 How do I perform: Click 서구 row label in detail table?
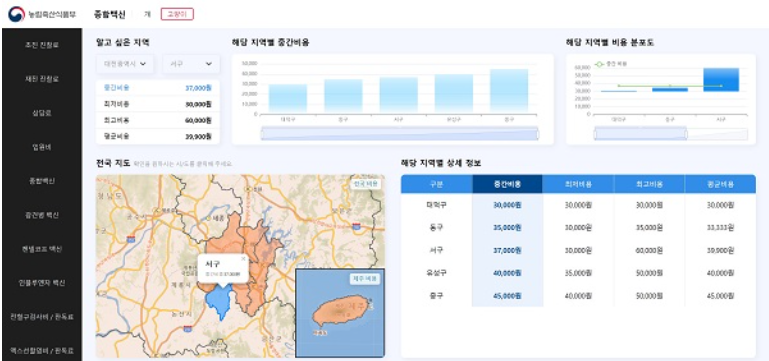pyautogui.click(x=436, y=250)
